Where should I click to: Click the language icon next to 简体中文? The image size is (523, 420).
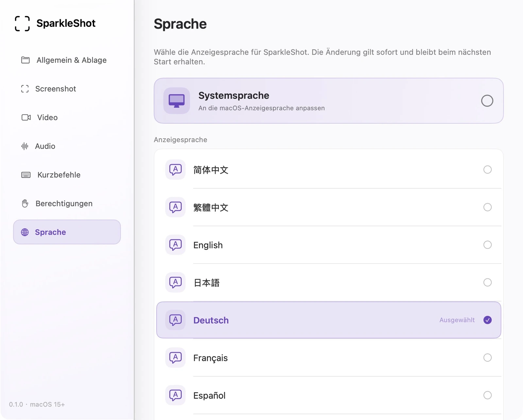pos(176,170)
